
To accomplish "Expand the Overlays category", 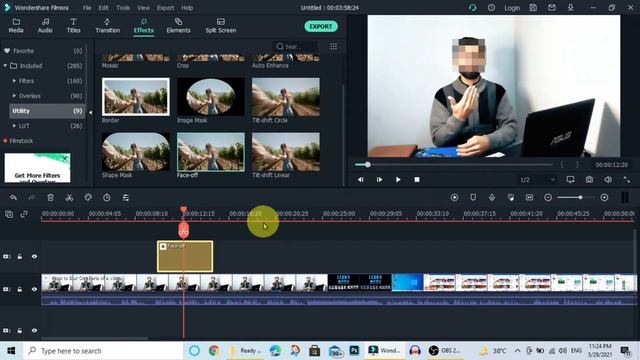I will (x=14, y=96).
